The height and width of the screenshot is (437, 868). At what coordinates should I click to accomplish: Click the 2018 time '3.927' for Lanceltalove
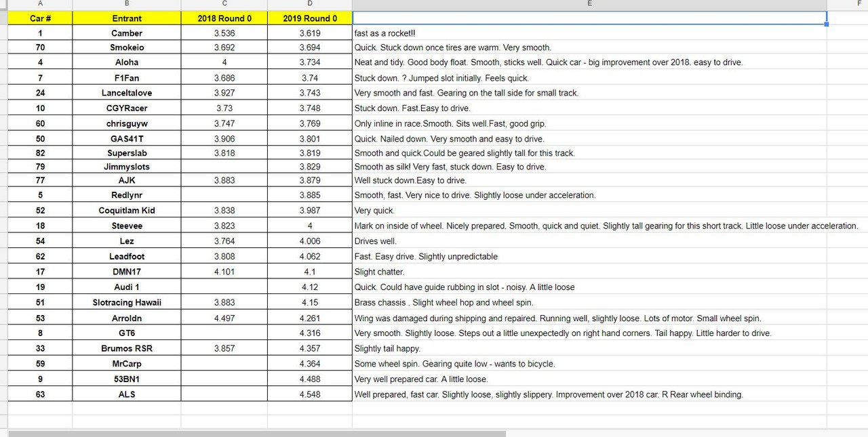[x=224, y=93]
